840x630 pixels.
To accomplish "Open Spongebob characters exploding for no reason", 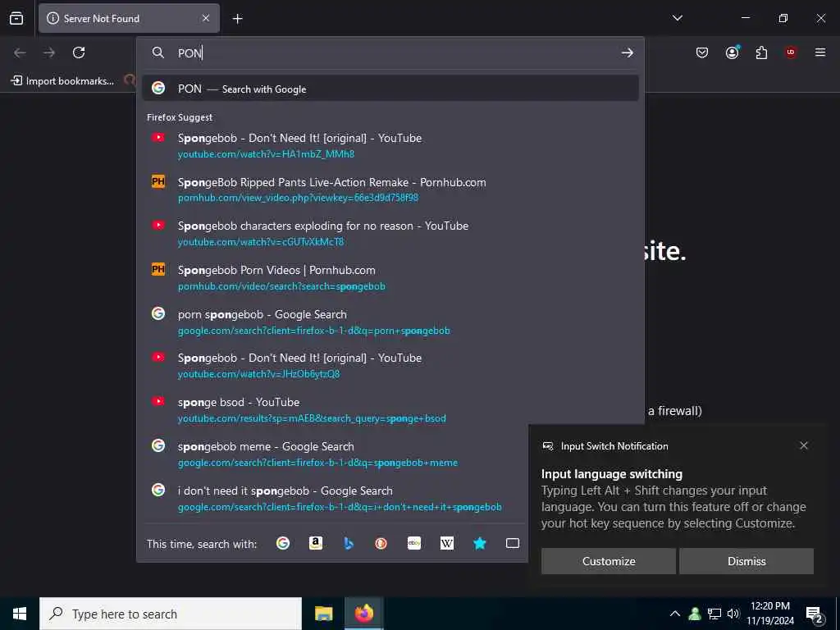I will (x=390, y=234).
